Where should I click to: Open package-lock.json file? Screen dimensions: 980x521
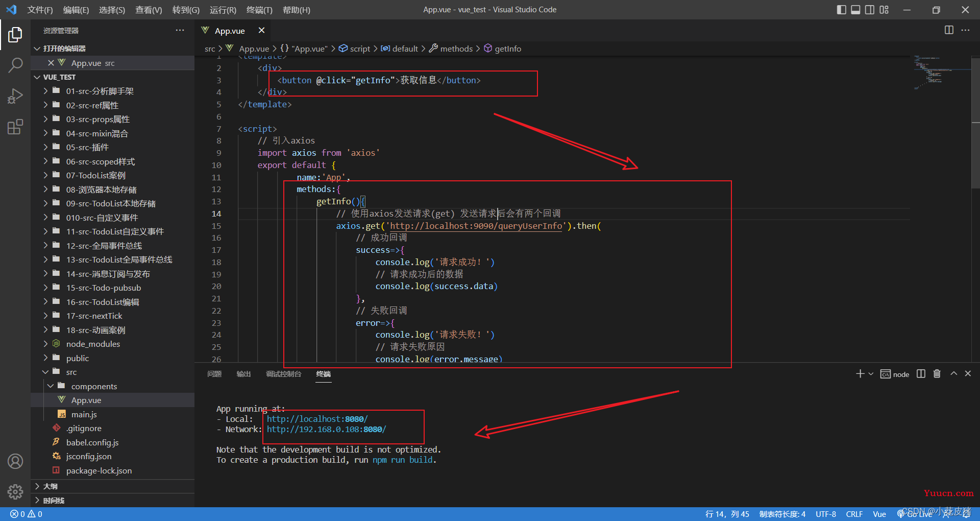112,470
